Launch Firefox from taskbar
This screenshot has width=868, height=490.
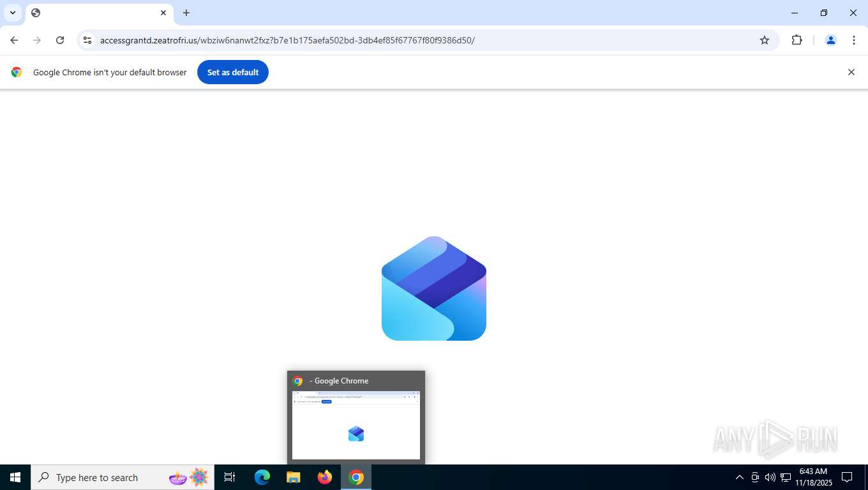[x=325, y=477]
